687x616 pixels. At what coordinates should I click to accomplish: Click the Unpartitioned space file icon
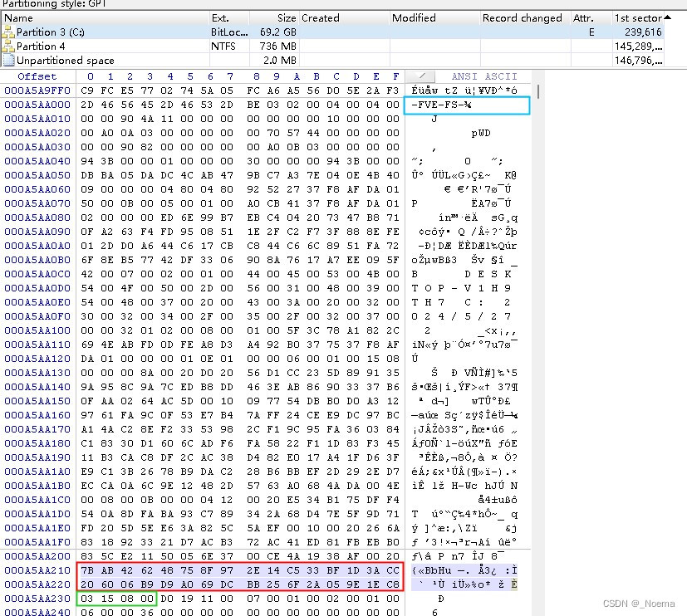pos(8,60)
